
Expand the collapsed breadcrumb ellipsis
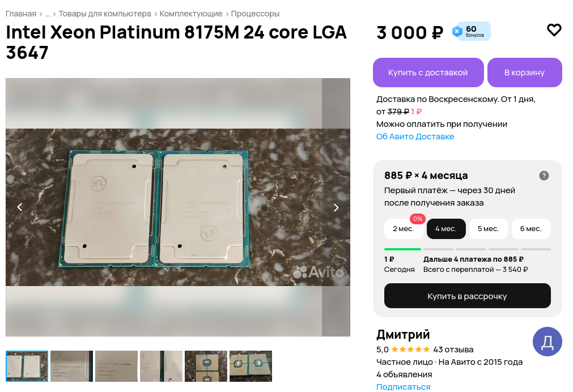coord(47,14)
